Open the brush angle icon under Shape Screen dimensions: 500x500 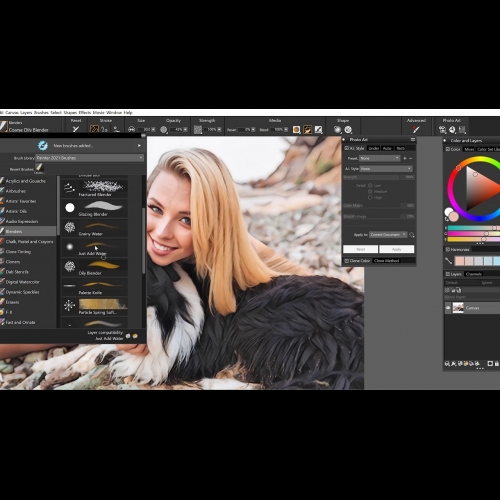tap(348, 129)
